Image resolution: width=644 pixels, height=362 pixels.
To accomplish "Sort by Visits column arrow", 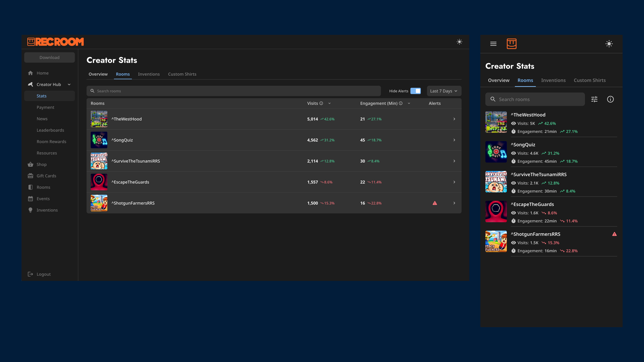I will click(330, 103).
